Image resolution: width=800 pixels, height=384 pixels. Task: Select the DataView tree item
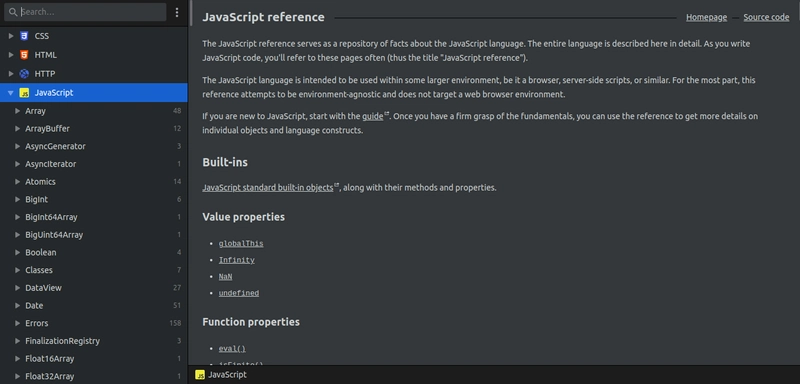click(x=94, y=288)
